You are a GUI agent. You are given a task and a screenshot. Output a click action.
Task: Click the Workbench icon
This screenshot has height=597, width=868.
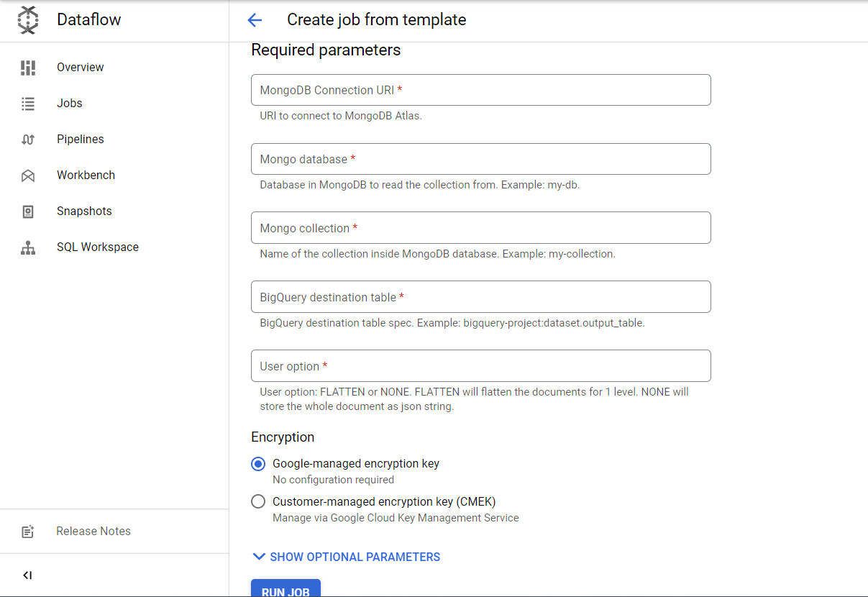[28, 176]
